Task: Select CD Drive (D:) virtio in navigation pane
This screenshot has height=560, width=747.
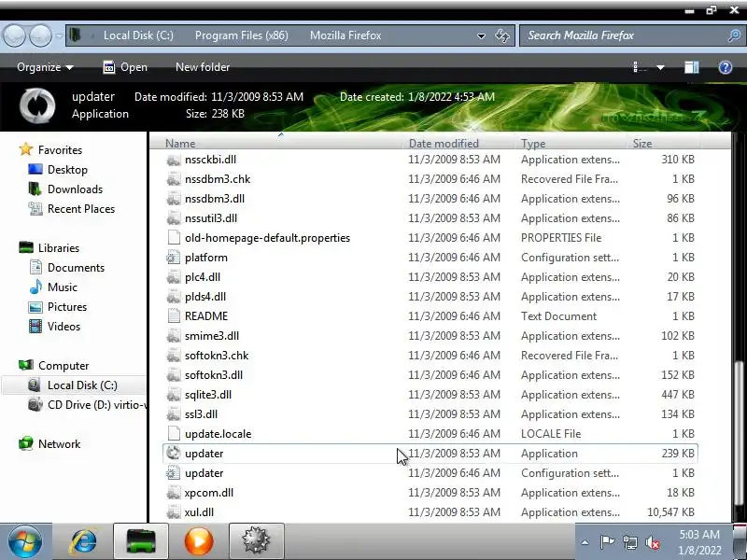Action: [87, 405]
